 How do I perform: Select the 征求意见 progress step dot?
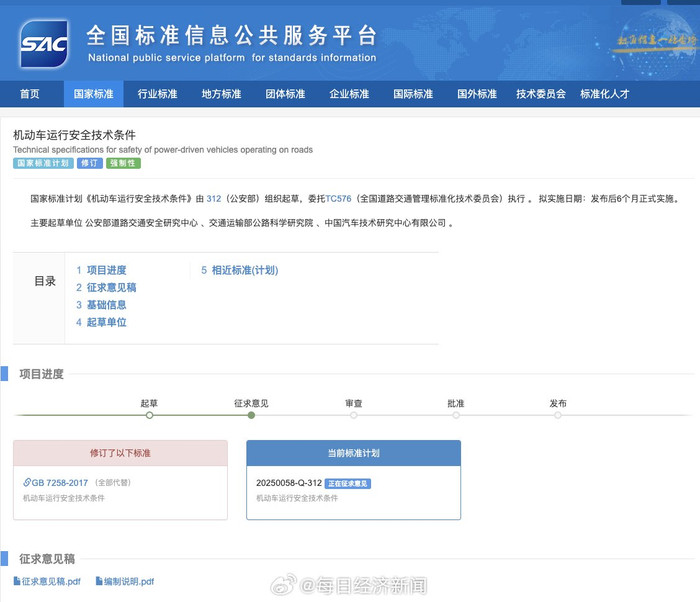(x=251, y=415)
